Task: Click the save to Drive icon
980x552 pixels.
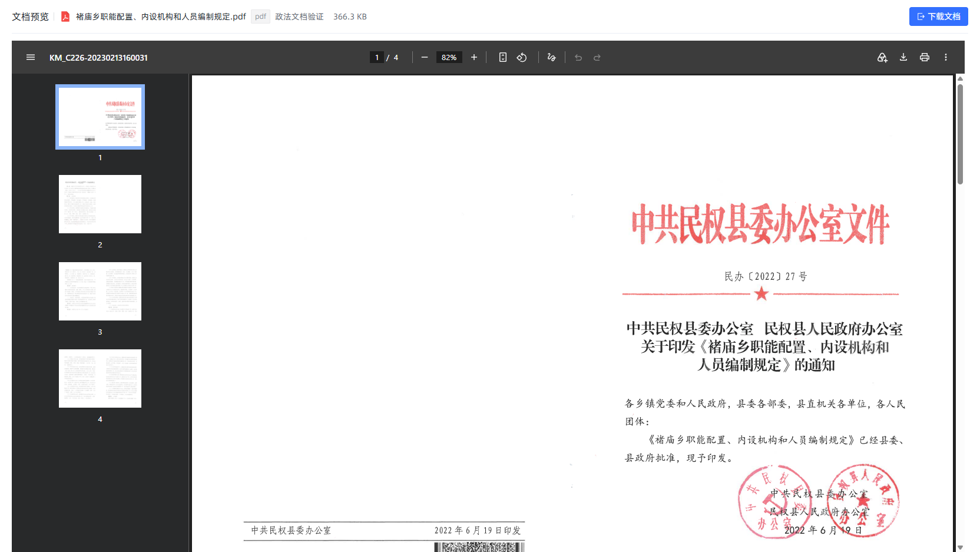Action: pos(882,57)
